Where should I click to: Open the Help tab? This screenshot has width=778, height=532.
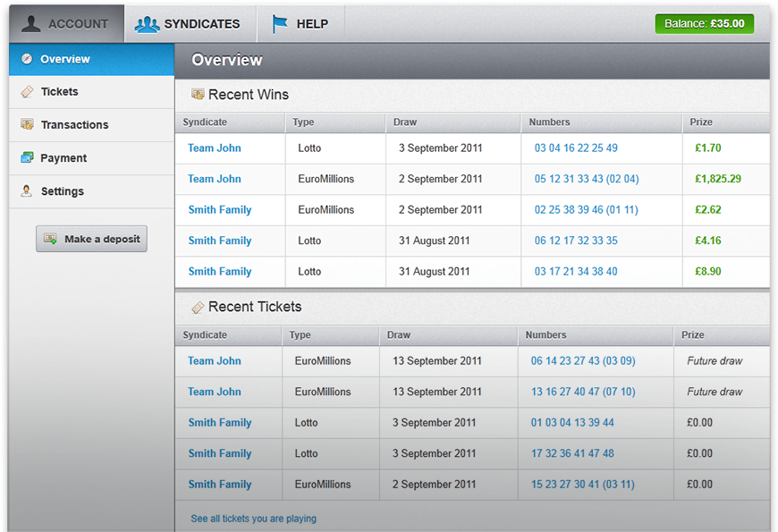pos(300,24)
